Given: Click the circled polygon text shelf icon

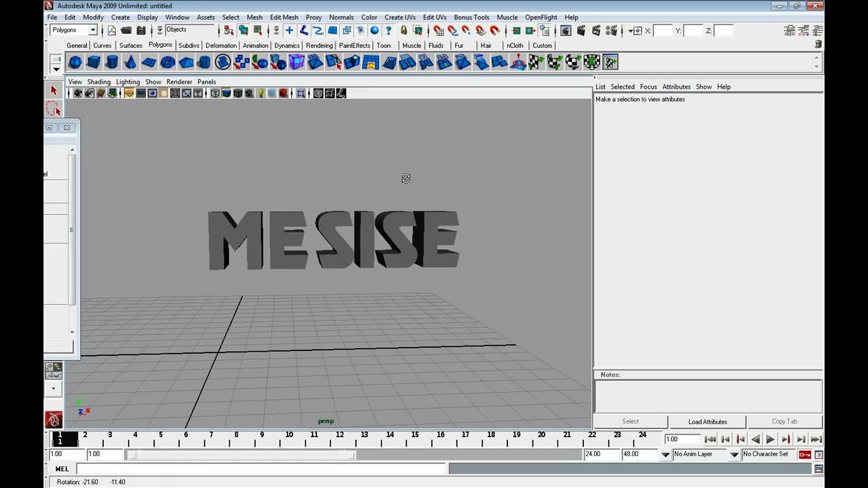Looking at the screenshot, I should (222, 62).
